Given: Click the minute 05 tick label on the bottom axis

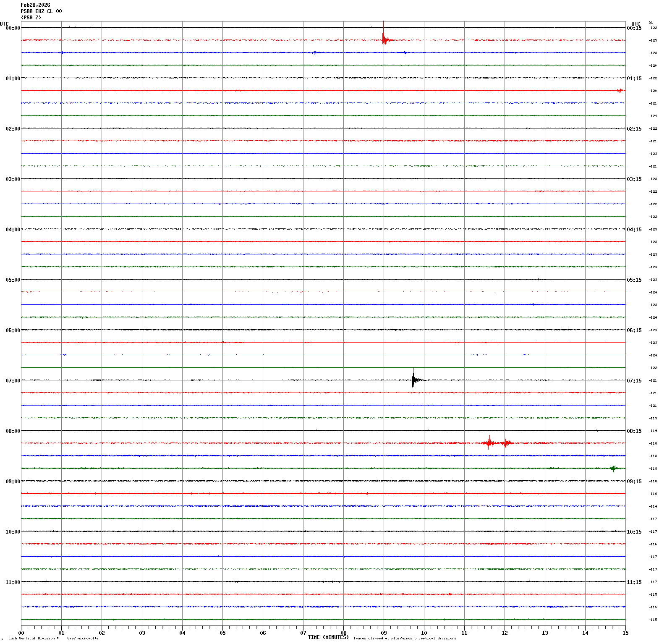Looking at the screenshot, I should (x=222, y=633).
